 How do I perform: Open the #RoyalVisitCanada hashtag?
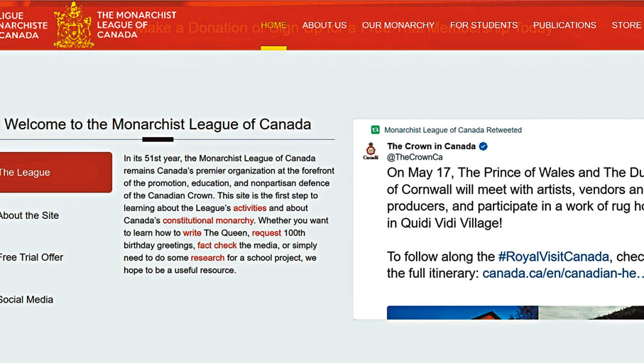point(553,256)
